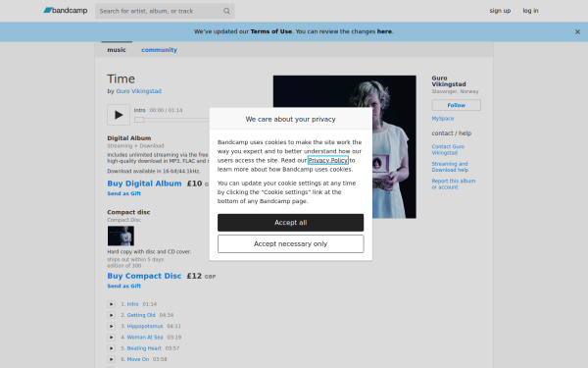
Task: Play track 4 Woman At Sea
Action: click(112, 338)
